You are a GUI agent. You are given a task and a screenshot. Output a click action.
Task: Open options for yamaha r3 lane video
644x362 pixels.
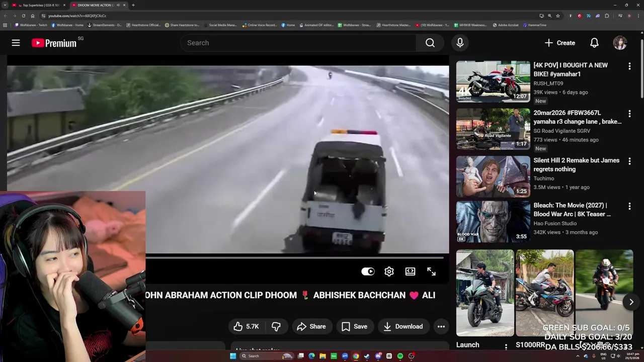(629, 114)
